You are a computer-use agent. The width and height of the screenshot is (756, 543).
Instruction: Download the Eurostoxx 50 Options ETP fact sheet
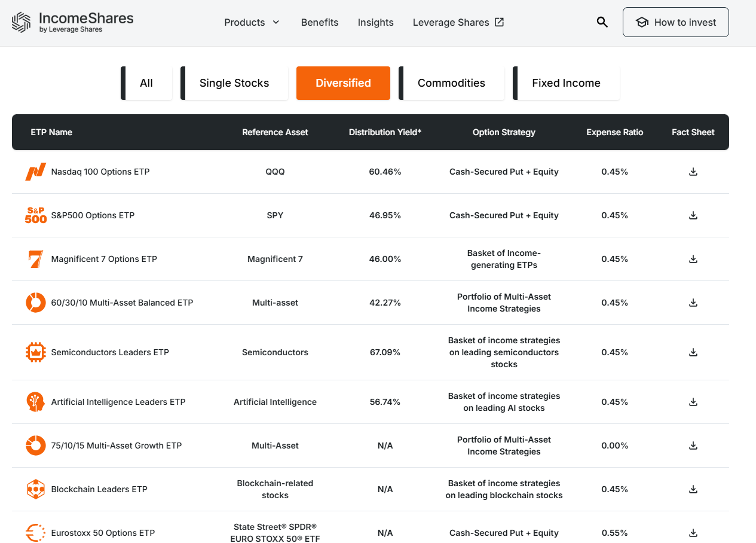pyautogui.click(x=693, y=533)
